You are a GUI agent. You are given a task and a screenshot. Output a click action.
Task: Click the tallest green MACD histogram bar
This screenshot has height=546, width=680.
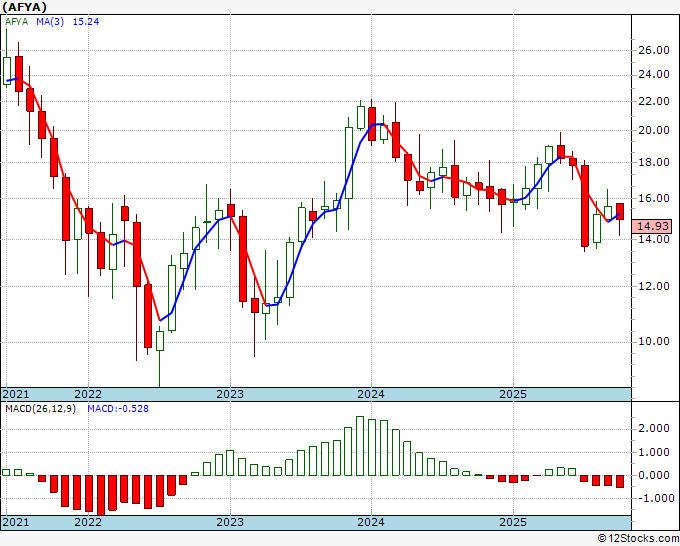(360, 446)
